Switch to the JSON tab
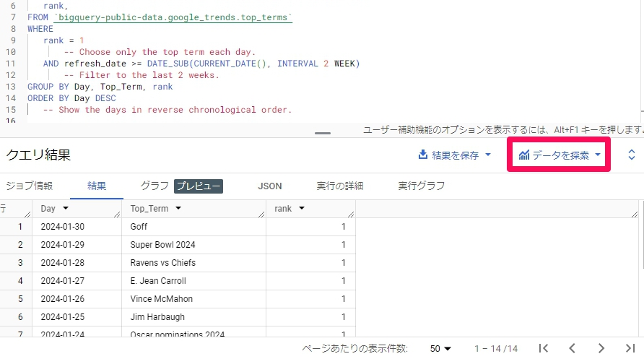Screen dimensions: 644x359 [x=270, y=186]
